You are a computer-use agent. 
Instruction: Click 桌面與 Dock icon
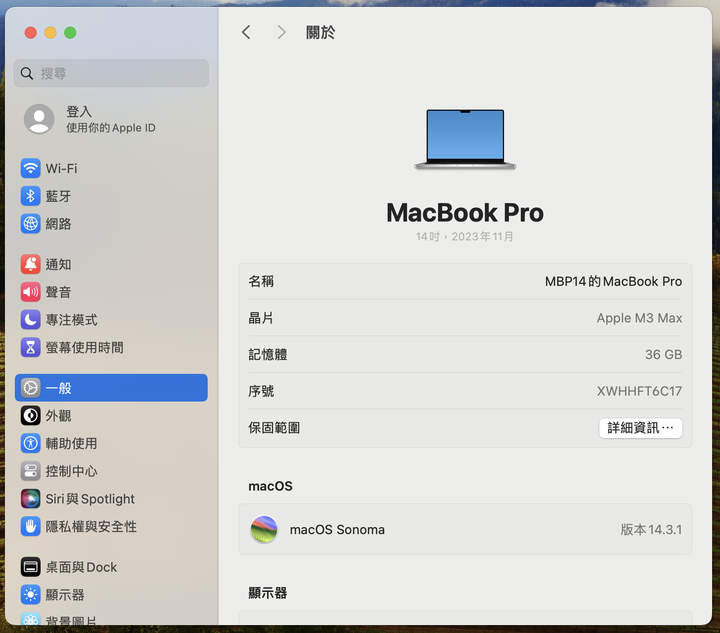click(30, 567)
